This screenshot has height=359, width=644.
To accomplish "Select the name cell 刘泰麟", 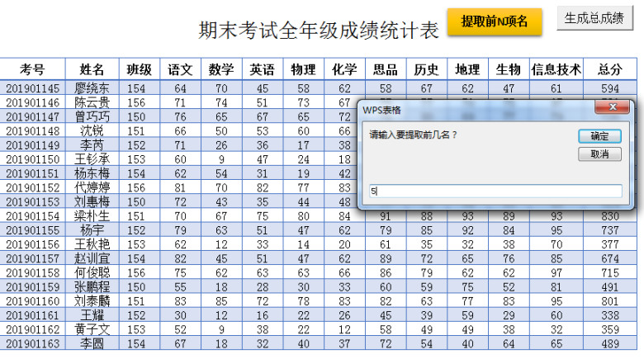I will coord(92,301).
